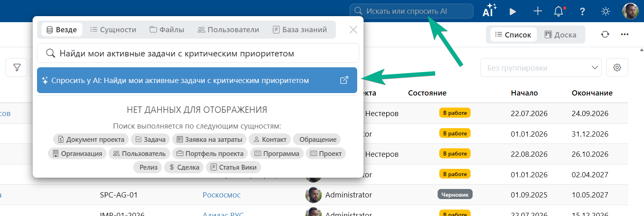Open the user avatar menu

[631, 11]
